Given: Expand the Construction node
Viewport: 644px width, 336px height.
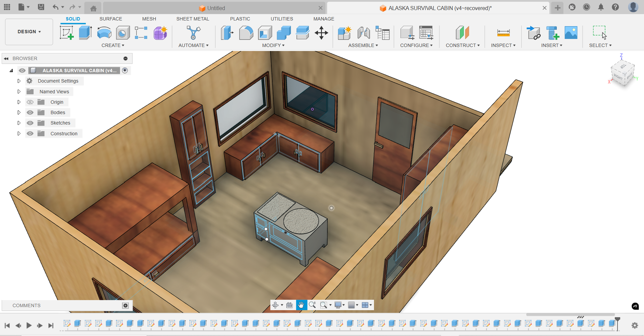Looking at the screenshot, I should pyautogui.click(x=19, y=134).
